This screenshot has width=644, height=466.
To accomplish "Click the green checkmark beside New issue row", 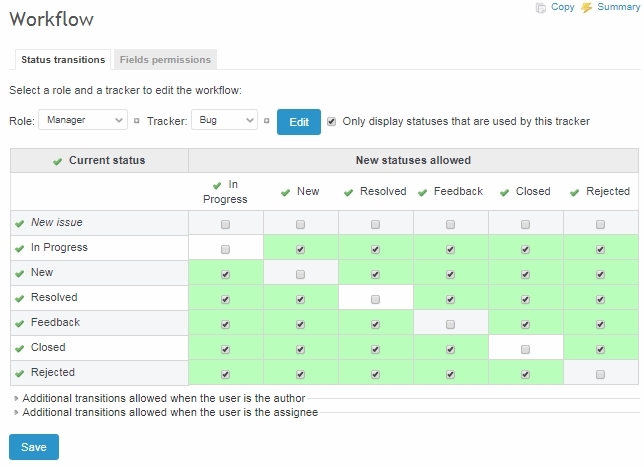I will [x=19, y=223].
